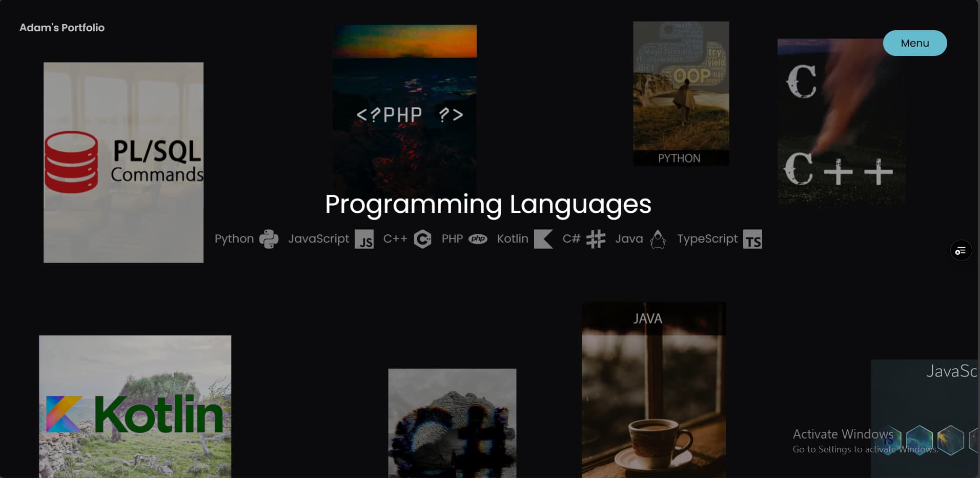Click the Java logo icon
This screenshot has height=478, width=980.
(658, 239)
